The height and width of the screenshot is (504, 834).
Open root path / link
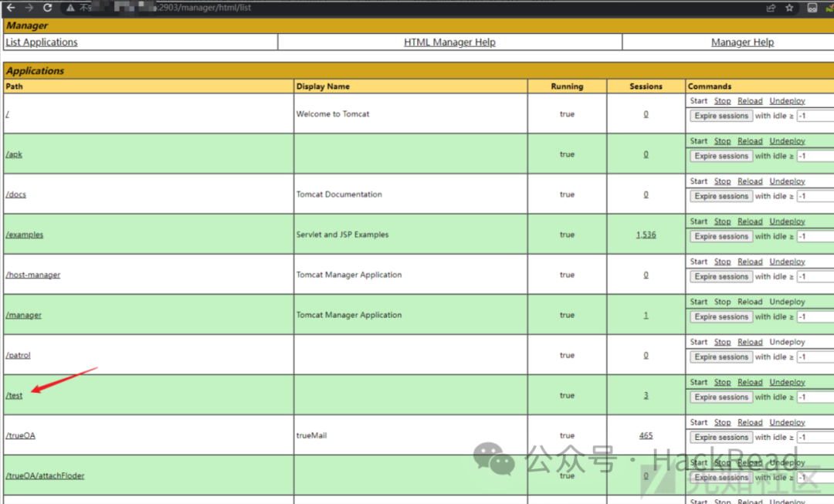(8, 114)
